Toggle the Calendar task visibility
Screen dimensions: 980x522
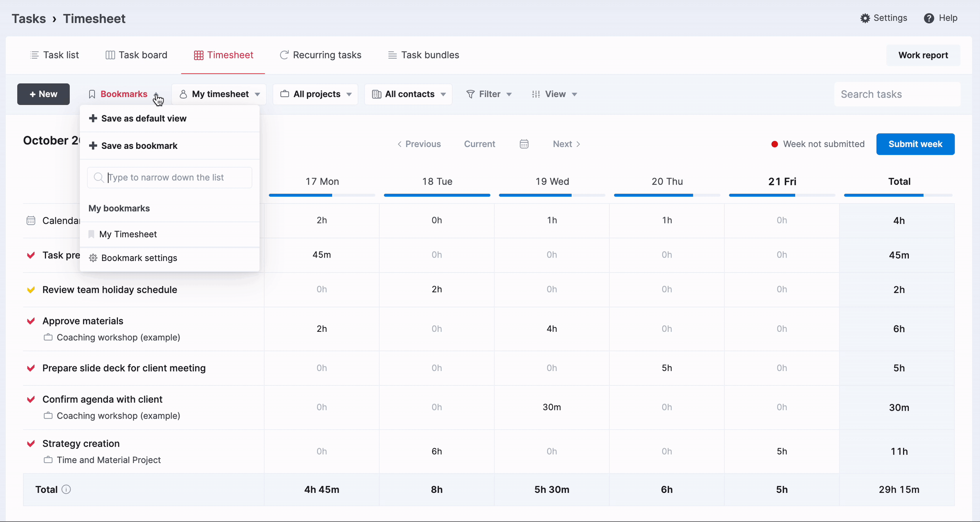click(x=31, y=220)
